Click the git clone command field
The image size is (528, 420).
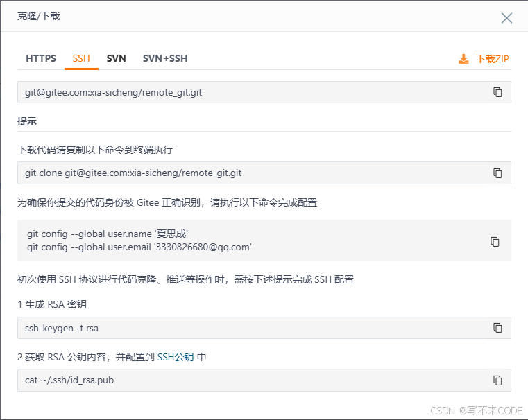click(x=264, y=173)
